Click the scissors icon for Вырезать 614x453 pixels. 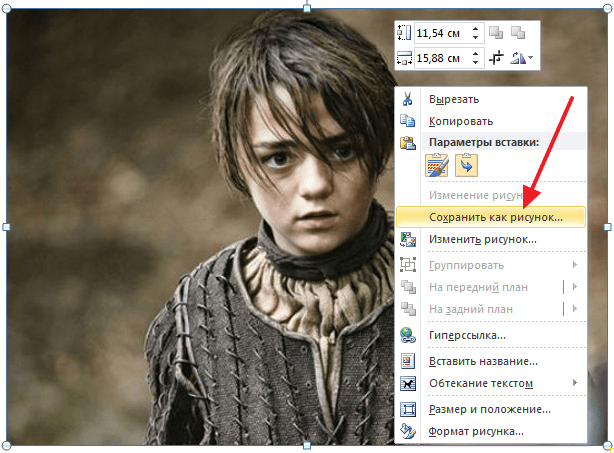click(408, 99)
